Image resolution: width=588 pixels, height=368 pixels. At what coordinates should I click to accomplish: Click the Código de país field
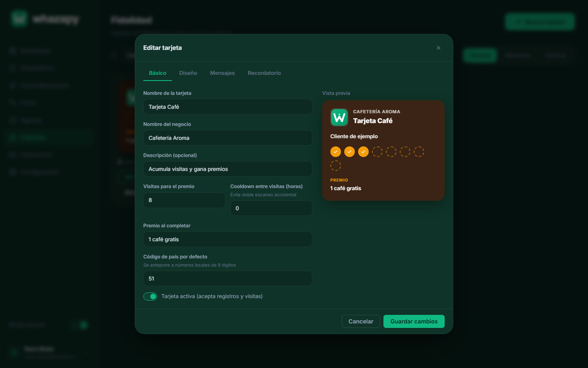coord(228,278)
